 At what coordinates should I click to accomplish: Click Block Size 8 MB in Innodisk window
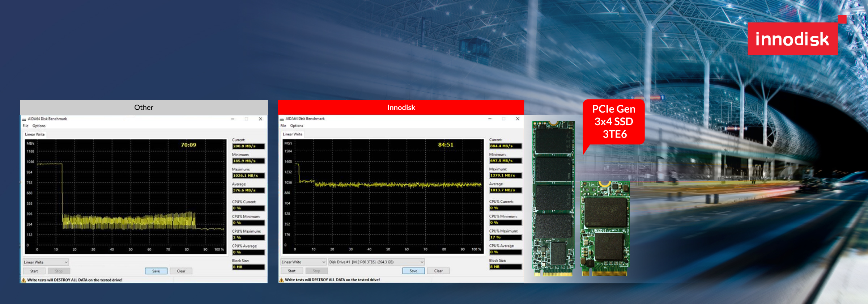coord(506,267)
